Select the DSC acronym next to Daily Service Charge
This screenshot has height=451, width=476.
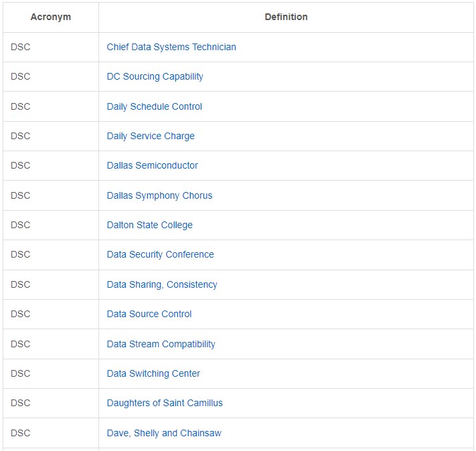click(x=21, y=136)
